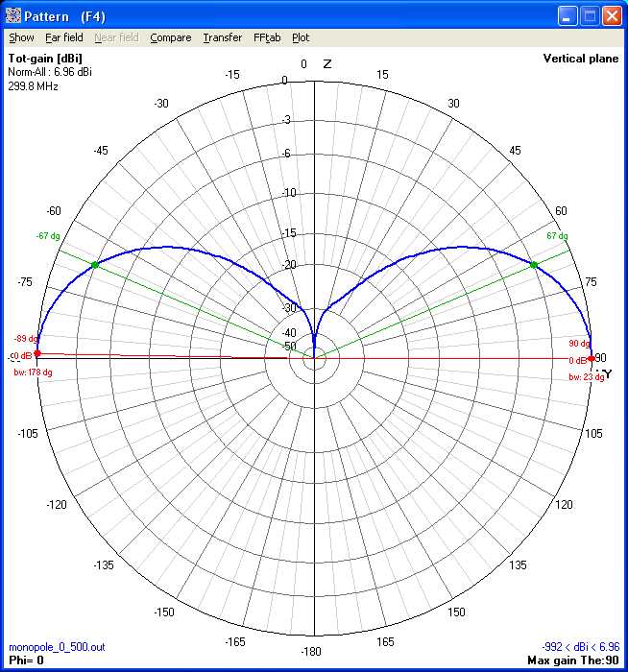
Task: Click the Phi= 0 indicator
Action: tap(27, 660)
